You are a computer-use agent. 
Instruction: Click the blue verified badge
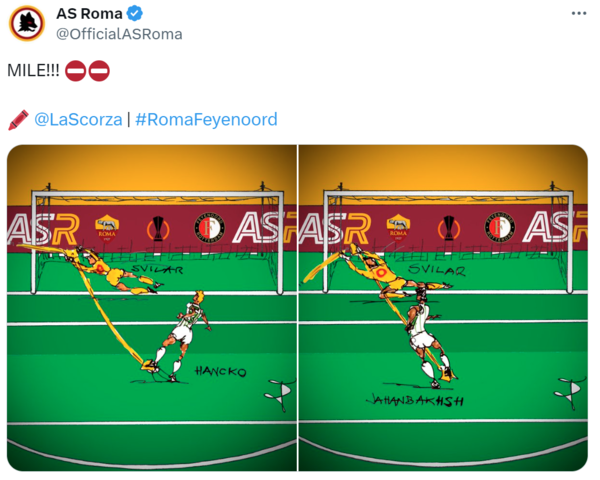point(135,13)
